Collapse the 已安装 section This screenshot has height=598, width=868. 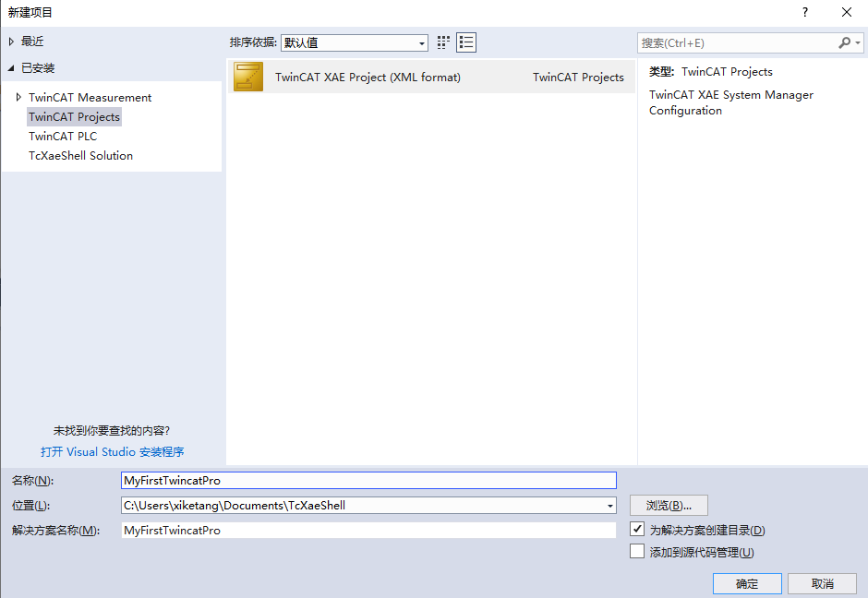(11, 68)
